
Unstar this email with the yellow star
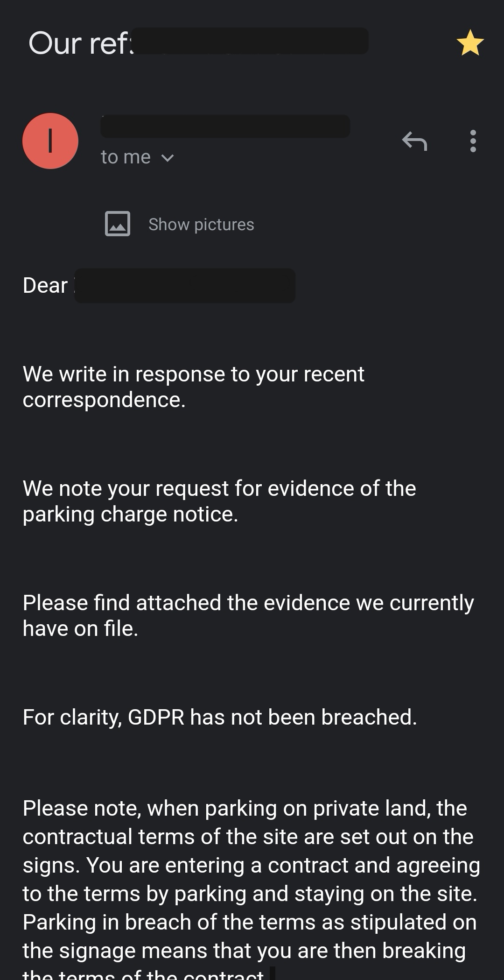(470, 43)
